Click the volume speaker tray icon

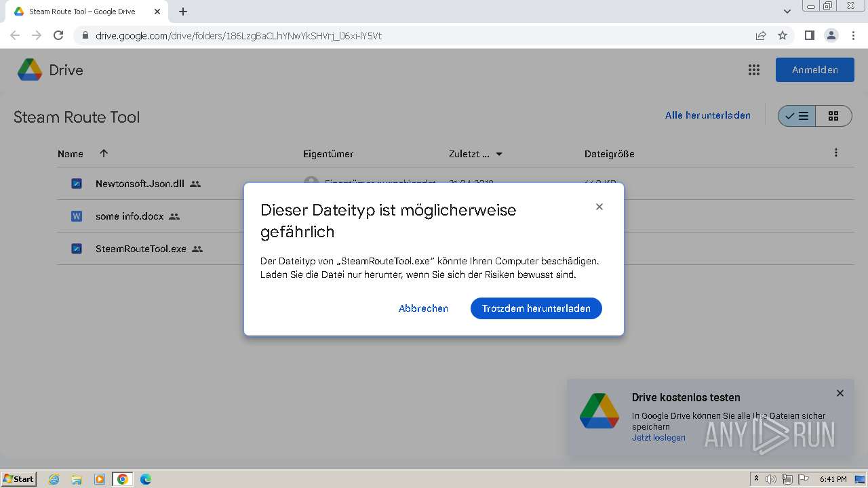point(771,479)
